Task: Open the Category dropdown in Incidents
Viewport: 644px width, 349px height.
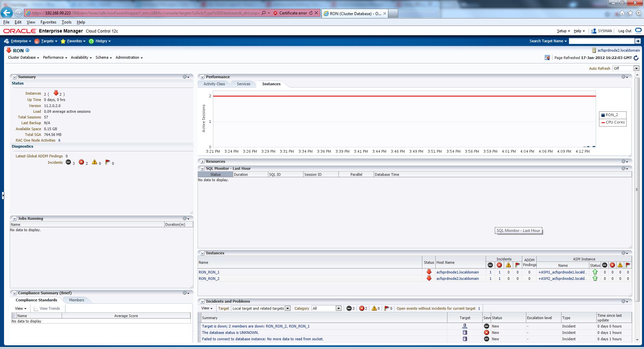Action: pos(338,308)
